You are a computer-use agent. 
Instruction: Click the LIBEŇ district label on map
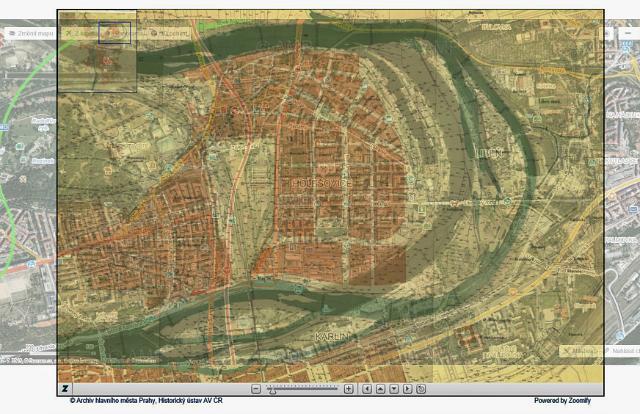point(489,154)
